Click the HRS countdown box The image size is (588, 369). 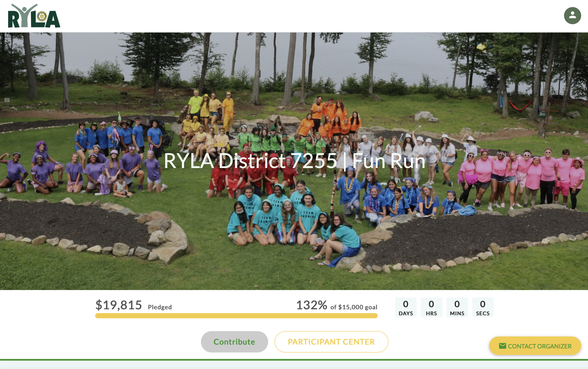431,307
